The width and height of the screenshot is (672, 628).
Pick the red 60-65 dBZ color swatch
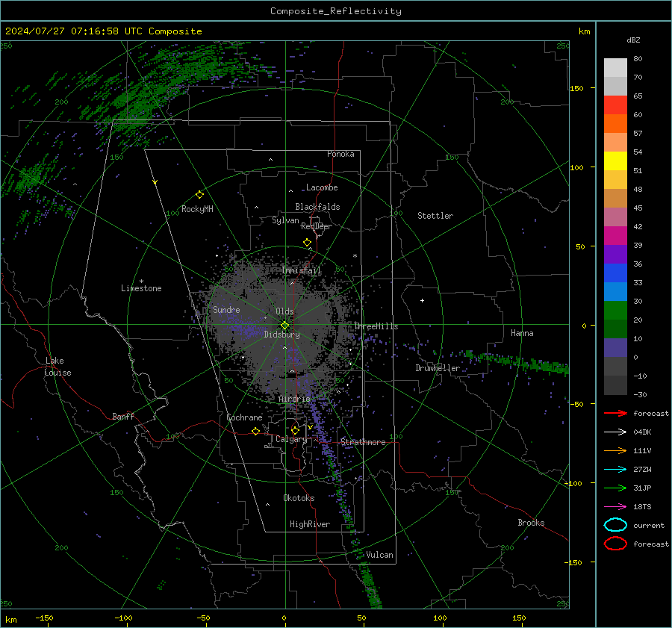(x=615, y=105)
